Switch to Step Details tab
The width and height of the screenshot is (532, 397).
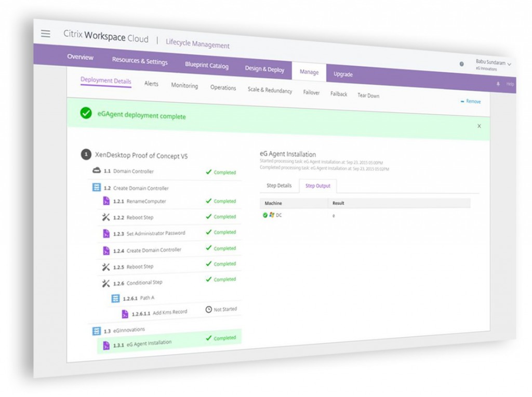pyautogui.click(x=279, y=186)
